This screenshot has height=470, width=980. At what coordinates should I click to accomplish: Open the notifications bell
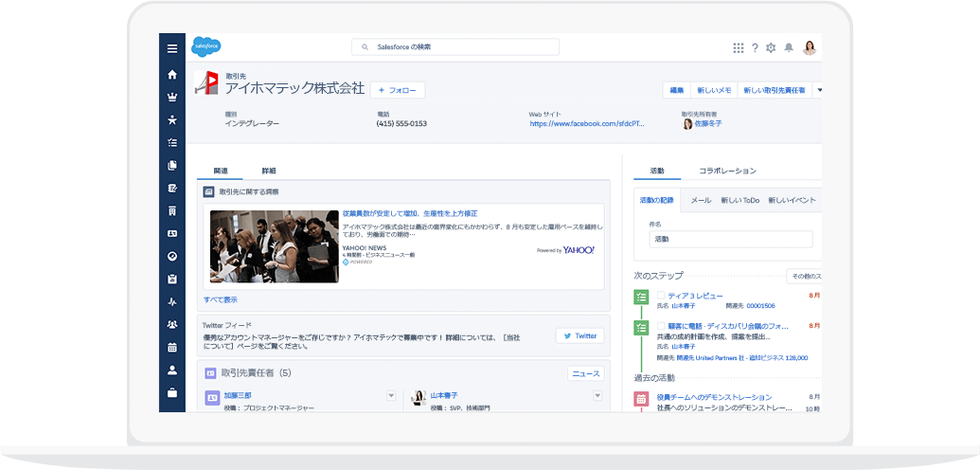pyautogui.click(x=788, y=48)
